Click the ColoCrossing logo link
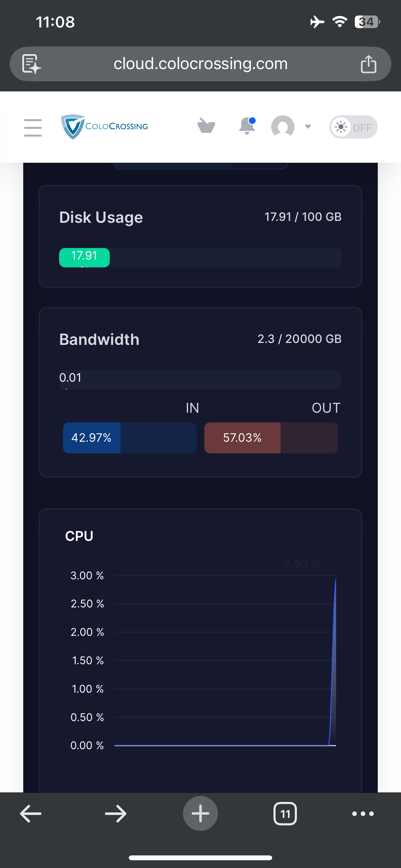Viewport: 401px width, 868px height. point(105,126)
